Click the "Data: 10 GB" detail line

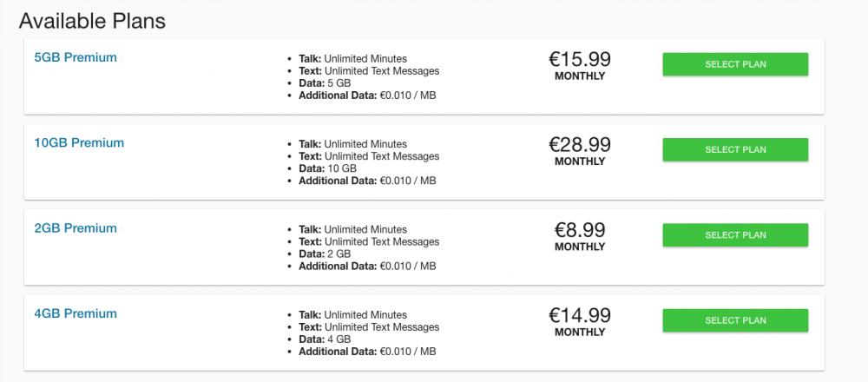coord(327,168)
